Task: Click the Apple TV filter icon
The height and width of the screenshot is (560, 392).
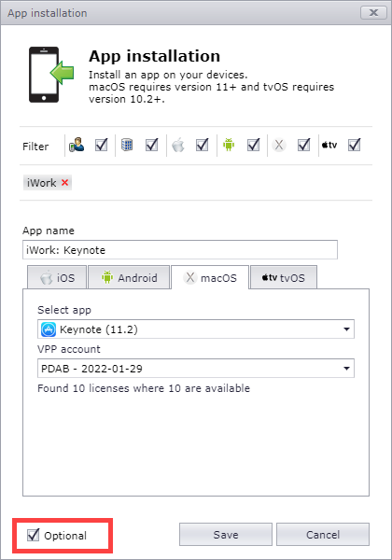Action: [329, 145]
